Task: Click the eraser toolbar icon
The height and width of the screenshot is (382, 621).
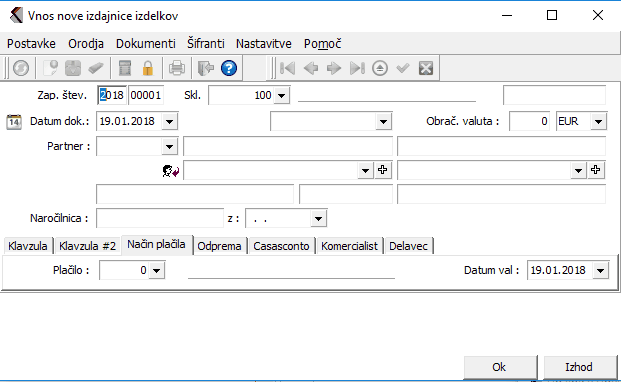Action: (x=96, y=68)
